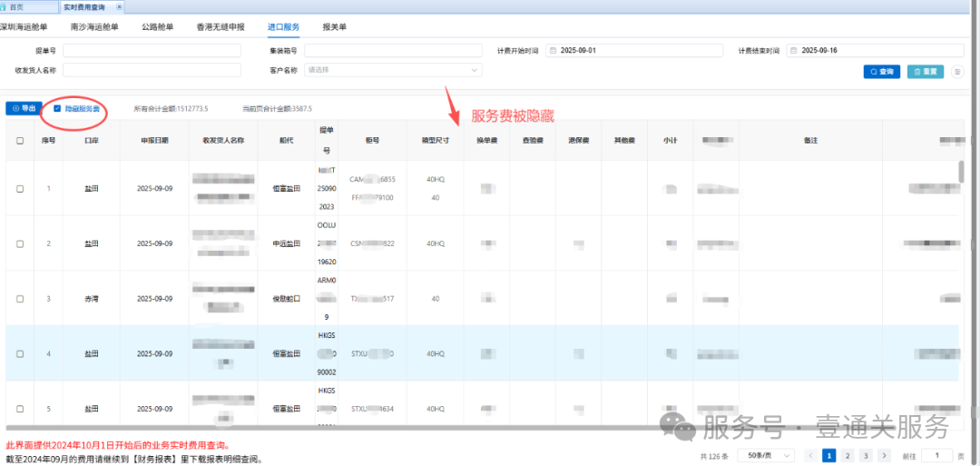
Task: Focus the 提单号 input field
Action: click(152, 51)
